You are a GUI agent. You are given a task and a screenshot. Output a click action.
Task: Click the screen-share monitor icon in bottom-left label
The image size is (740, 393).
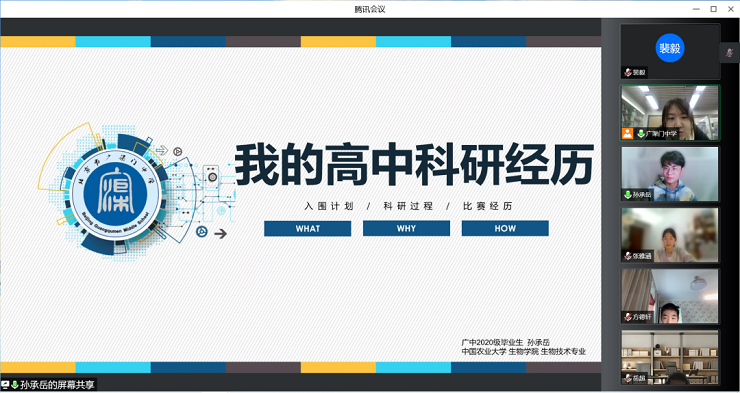6,385
